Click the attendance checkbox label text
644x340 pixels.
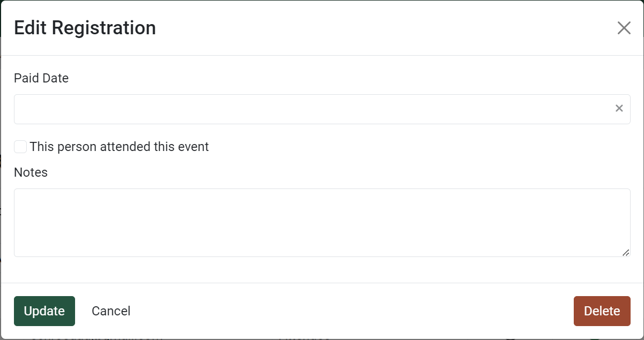pos(119,146)
